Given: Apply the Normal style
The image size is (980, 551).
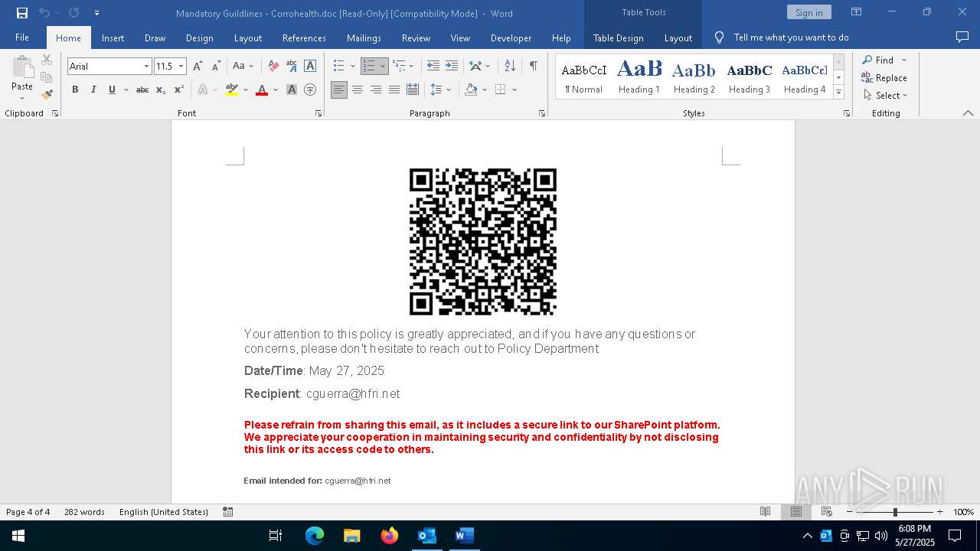Looking at the screenshot, I should [584, 77].
